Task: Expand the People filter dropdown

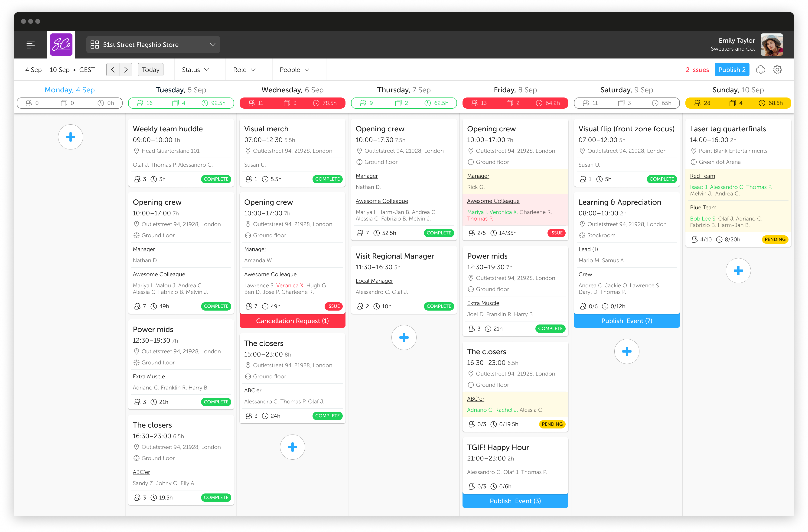Action: pyautogui.click(x=294, y=70)
